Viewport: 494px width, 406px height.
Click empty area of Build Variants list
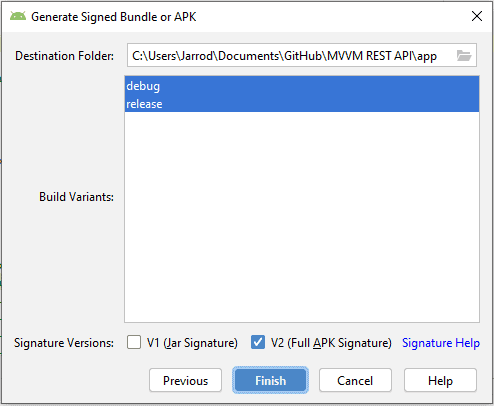tap(302, 217)
